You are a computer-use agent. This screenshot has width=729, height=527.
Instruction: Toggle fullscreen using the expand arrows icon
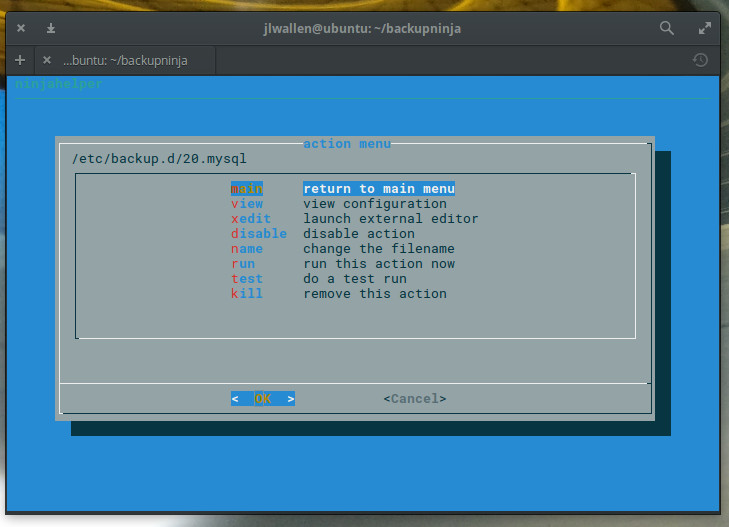[x=704, y=28]
